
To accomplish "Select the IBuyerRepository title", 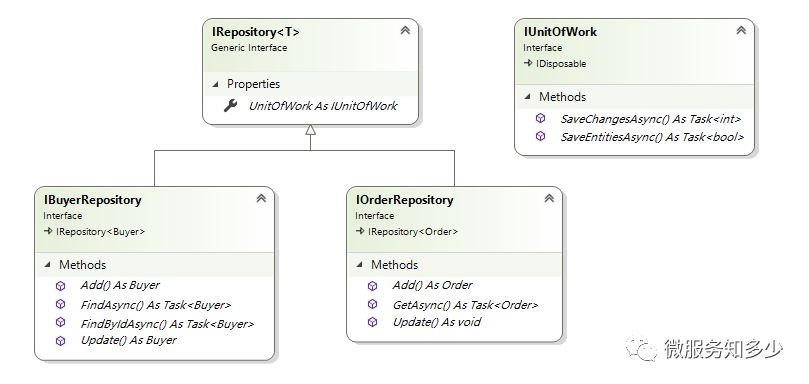I will [x=92, y=200].
